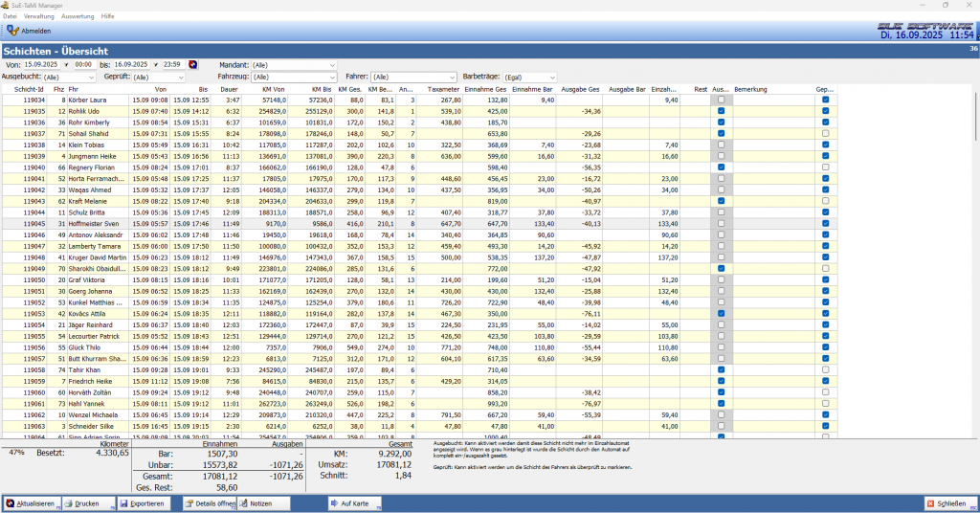Click the Abmelden logout icon

click(x=11, y=31)
